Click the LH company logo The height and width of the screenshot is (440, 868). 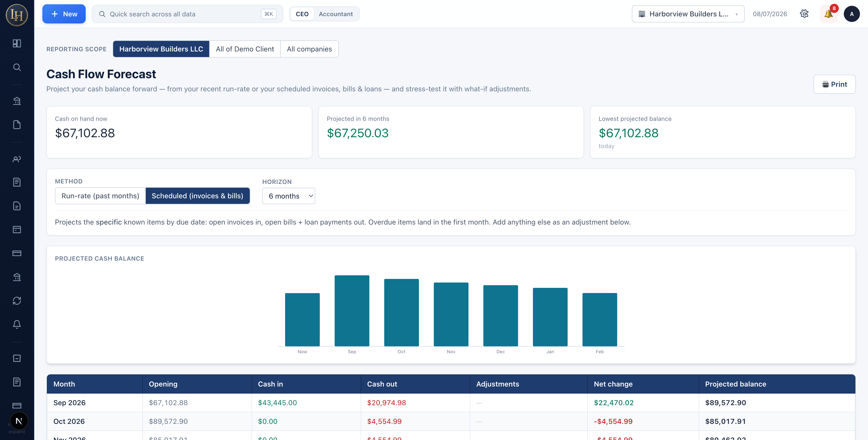pos(17,15)
